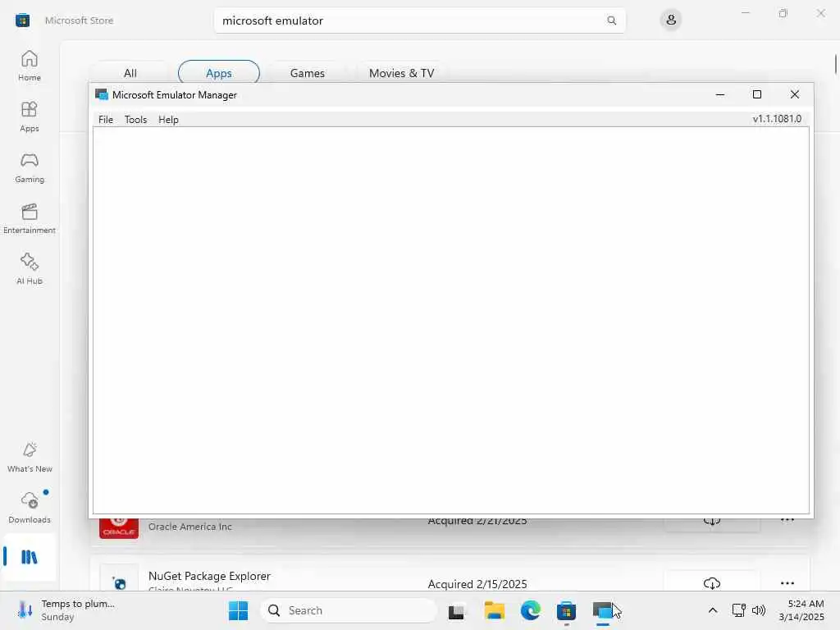The height and width of the screenshot is (630, 840).
Task: Click the Oracle America Inc publisher text
Action: click(x=190, y=527)
